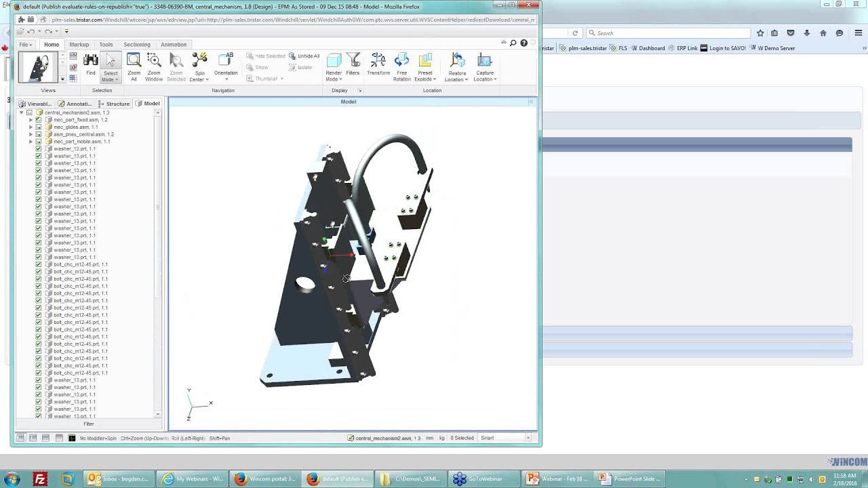Collapse the central_mechanism2.asm tree node
The height and width of the screenshot is (488, 868).
point(22,113)
